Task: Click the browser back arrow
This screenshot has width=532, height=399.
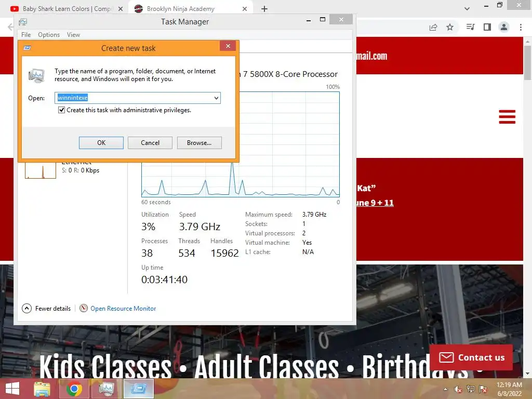Action: pos(10,27)
